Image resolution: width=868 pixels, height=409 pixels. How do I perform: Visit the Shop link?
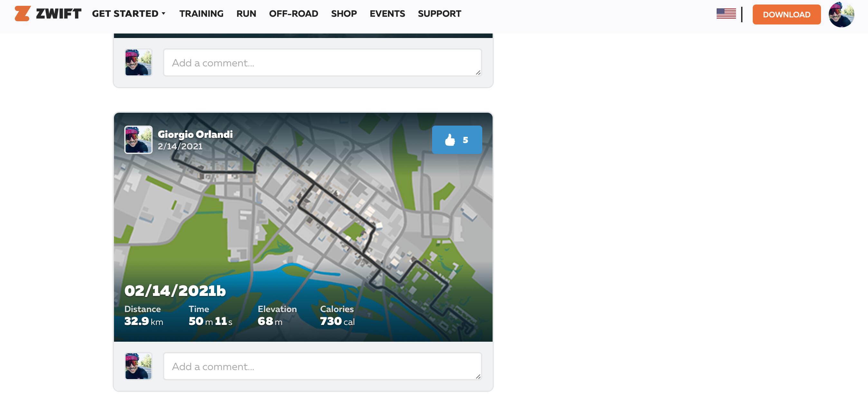pos(344,14)
